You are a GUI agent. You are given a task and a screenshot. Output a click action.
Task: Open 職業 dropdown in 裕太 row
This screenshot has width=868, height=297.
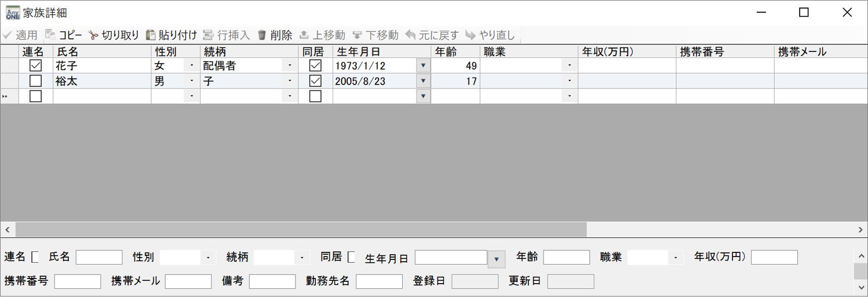tap(570, 81)
